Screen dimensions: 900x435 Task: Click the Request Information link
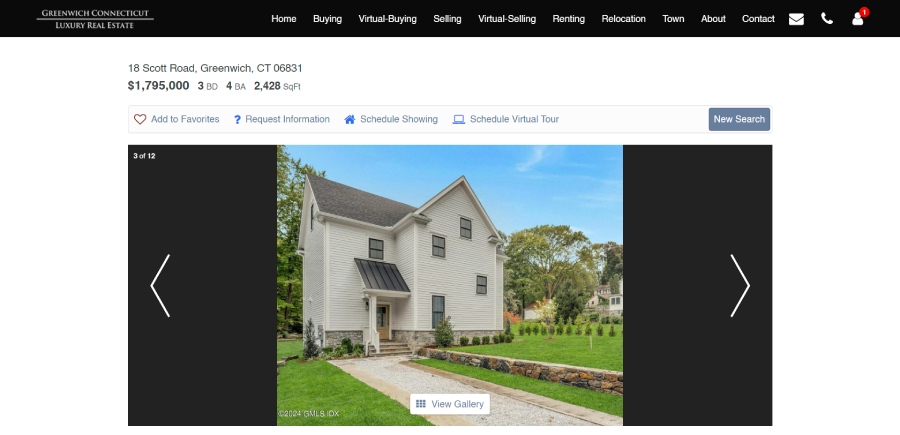click(288, 119)
